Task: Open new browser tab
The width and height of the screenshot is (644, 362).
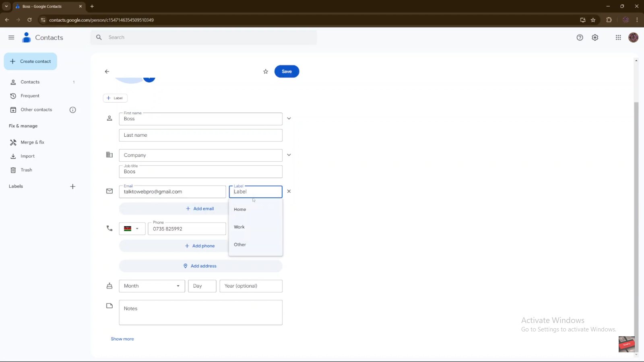Action: pos(92,6)
